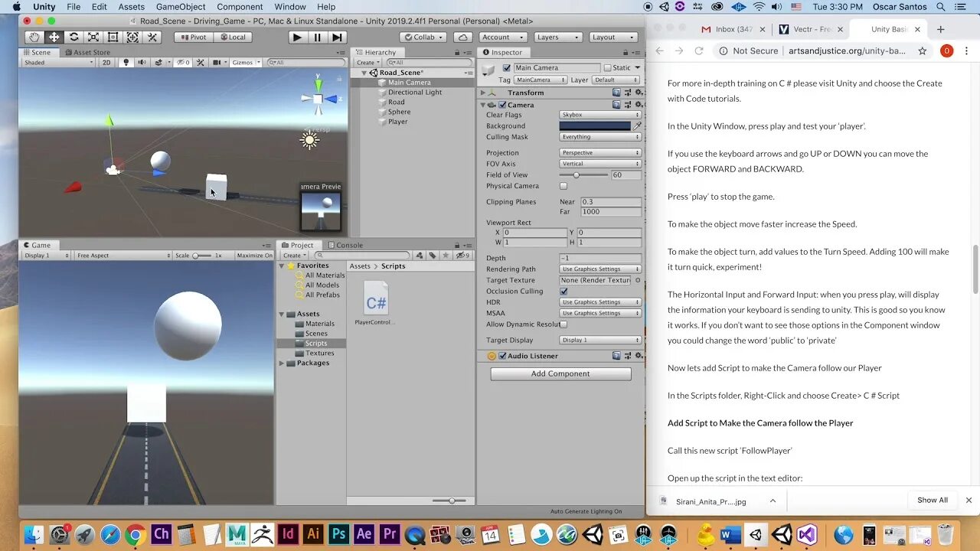Toggle scene lighting bulb icon

point(126,63)
